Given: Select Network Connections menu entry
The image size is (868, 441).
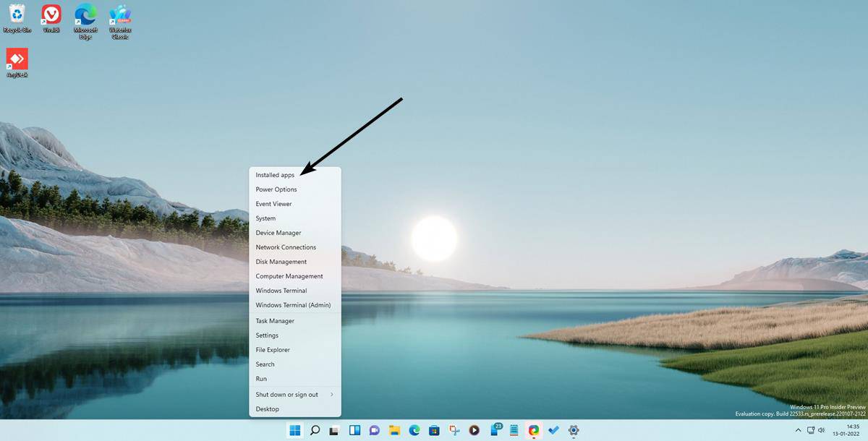Looking at the screenshot, I should [295, 247].
